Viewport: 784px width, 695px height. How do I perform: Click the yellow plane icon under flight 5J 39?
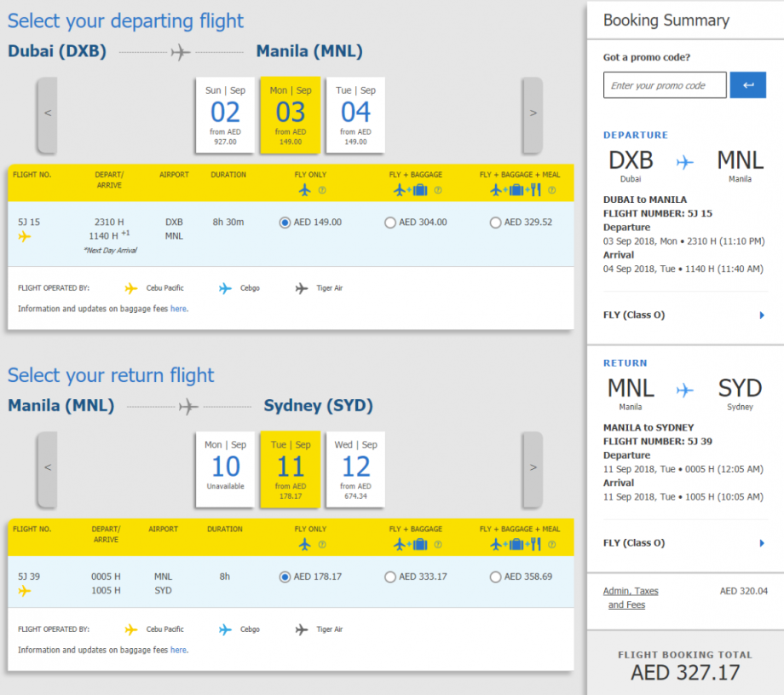(x=24, y=590)
